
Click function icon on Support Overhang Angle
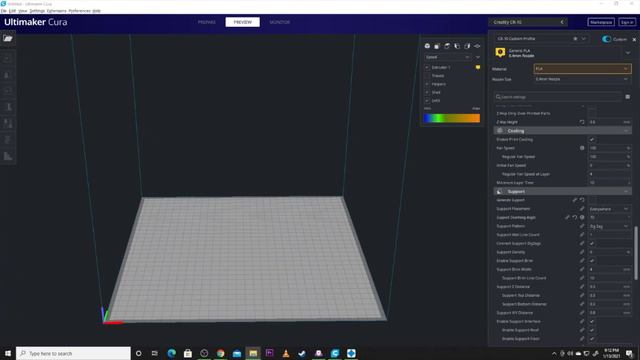(x=582, y=218)
